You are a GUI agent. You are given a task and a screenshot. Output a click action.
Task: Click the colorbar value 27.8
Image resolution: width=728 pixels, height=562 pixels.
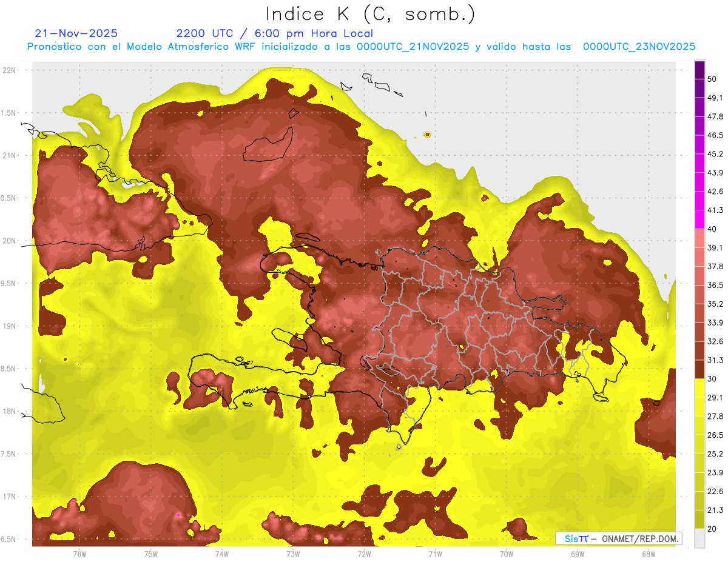pos(715,416)
